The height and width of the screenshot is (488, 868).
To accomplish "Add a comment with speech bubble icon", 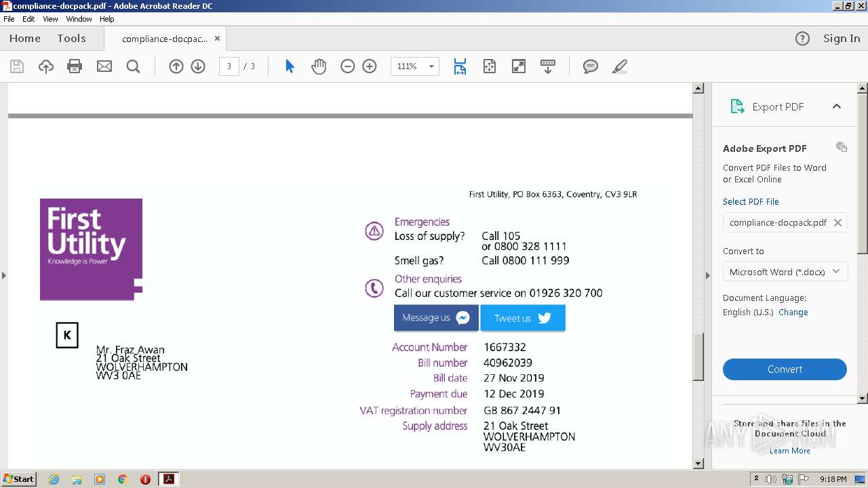I will (x=591, y=66).
